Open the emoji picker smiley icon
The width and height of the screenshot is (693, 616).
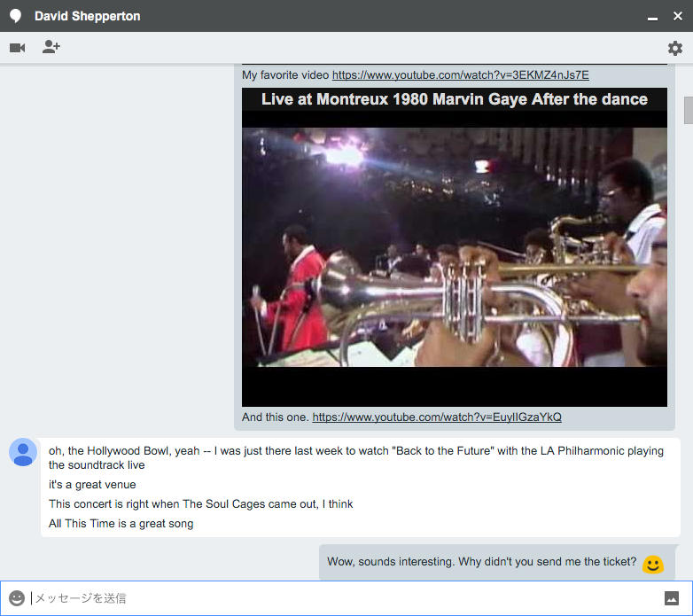(17, 598)
